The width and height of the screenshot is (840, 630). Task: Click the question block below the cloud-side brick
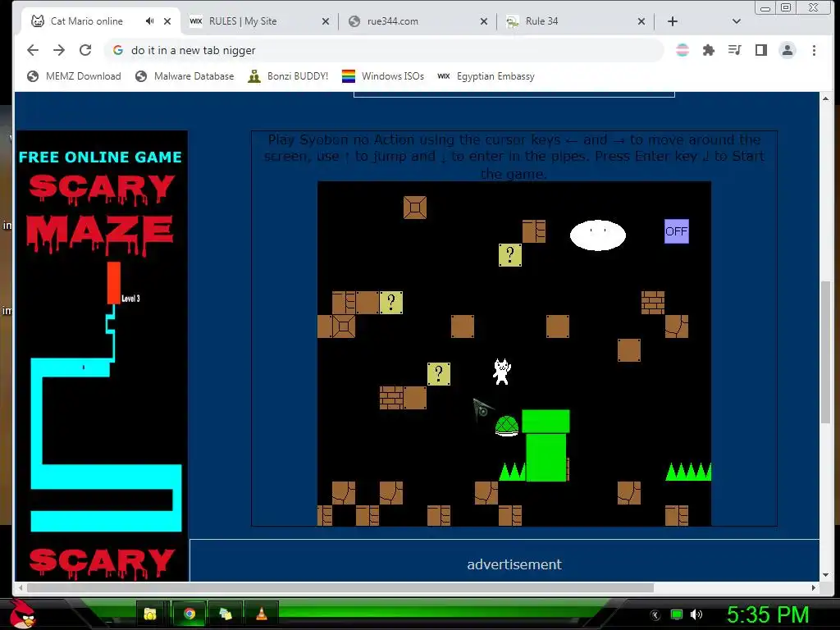tap(510, 255)
